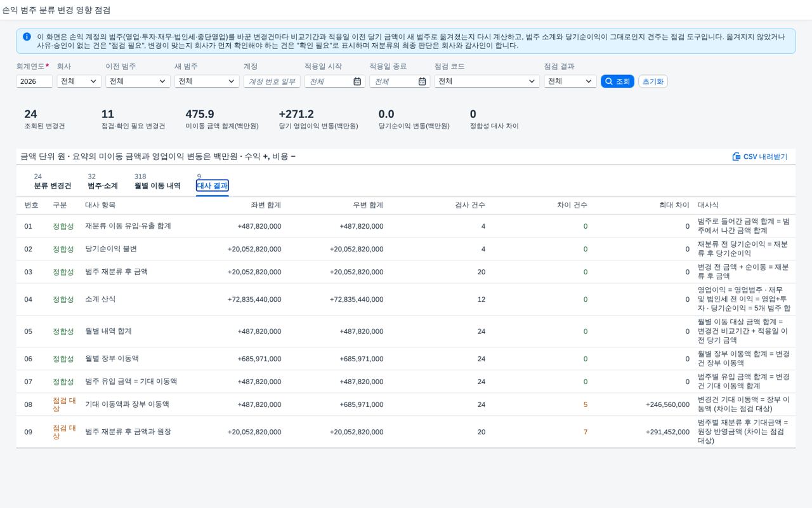Image resolution: width=812 pixels, height=508 pixels.
Task: Expand the 점검 결과 dropdown
Action: 570,81
